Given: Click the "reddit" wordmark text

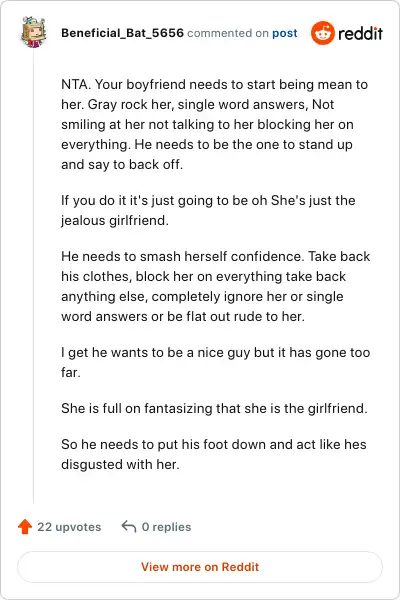Looking at the screenshot, I should tap(360, 34).
